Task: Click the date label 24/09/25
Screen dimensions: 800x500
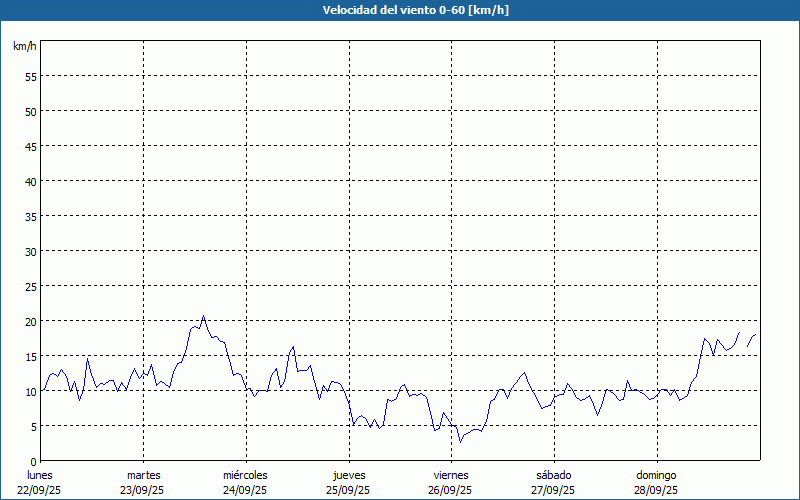Action: click(x=245, y=490)
